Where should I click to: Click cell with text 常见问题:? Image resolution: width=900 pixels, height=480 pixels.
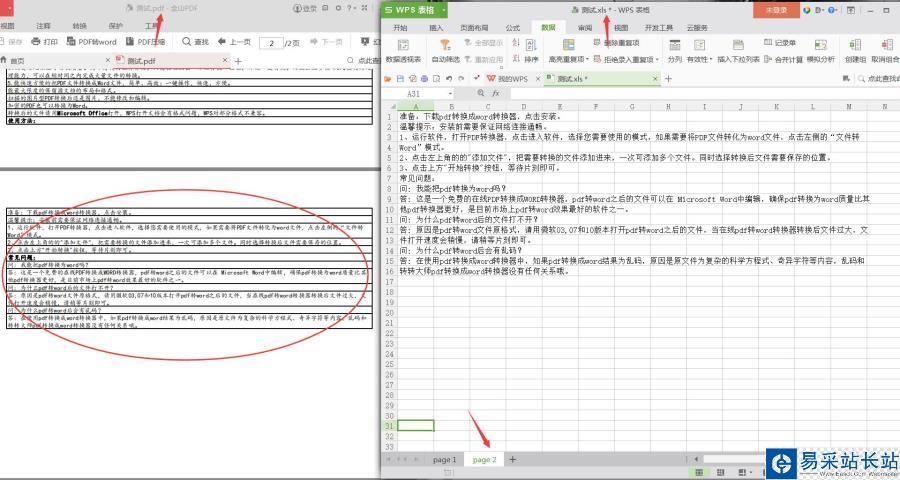pyautogui.click(x=418, y=179)
